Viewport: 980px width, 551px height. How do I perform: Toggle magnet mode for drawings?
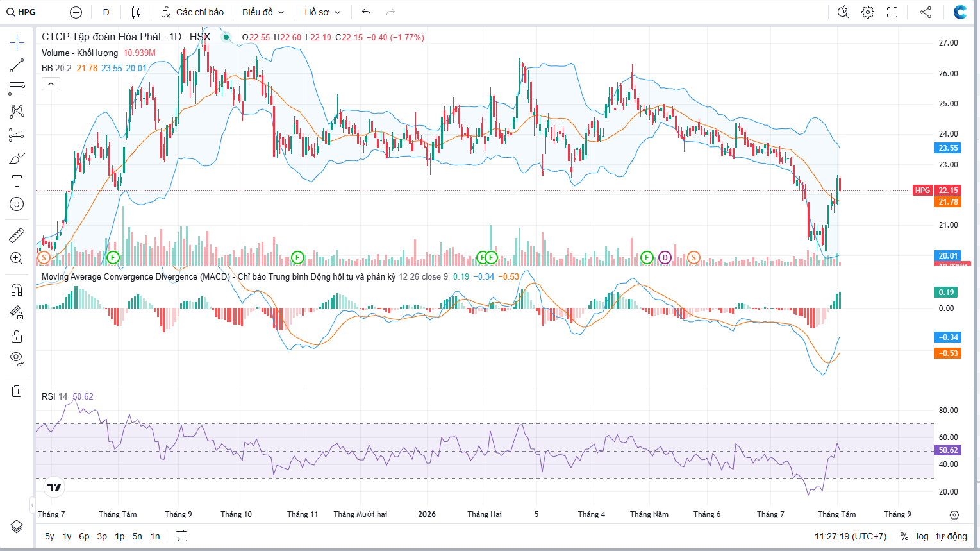click(17, 289)
